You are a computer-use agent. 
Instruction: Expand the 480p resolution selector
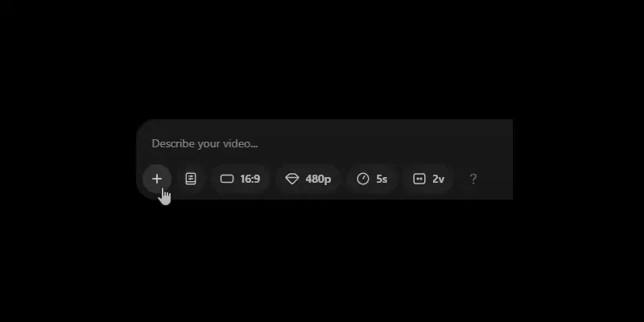click(x=308, y=179)
